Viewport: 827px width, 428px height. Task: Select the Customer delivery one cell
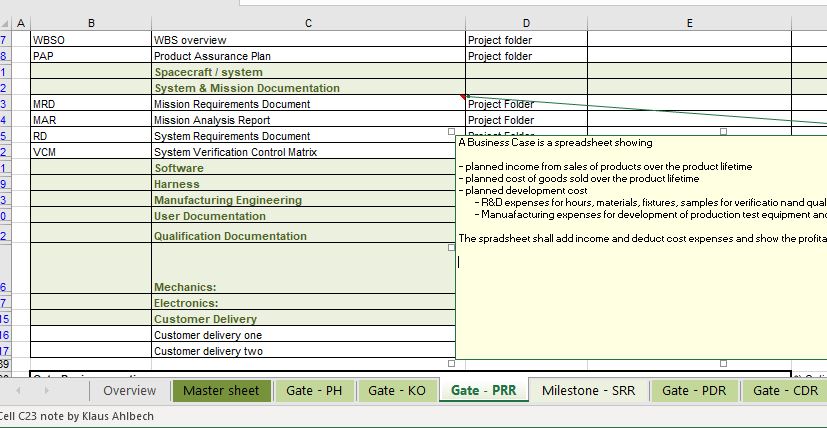coord(303,335)
